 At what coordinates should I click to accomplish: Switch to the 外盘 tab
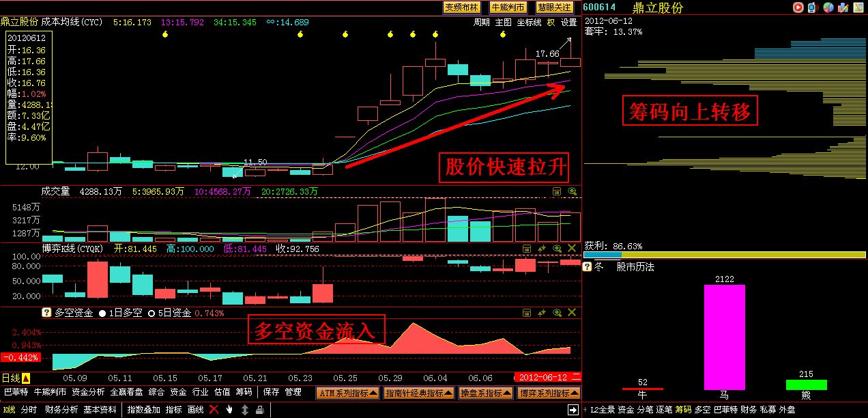(787, 410)
